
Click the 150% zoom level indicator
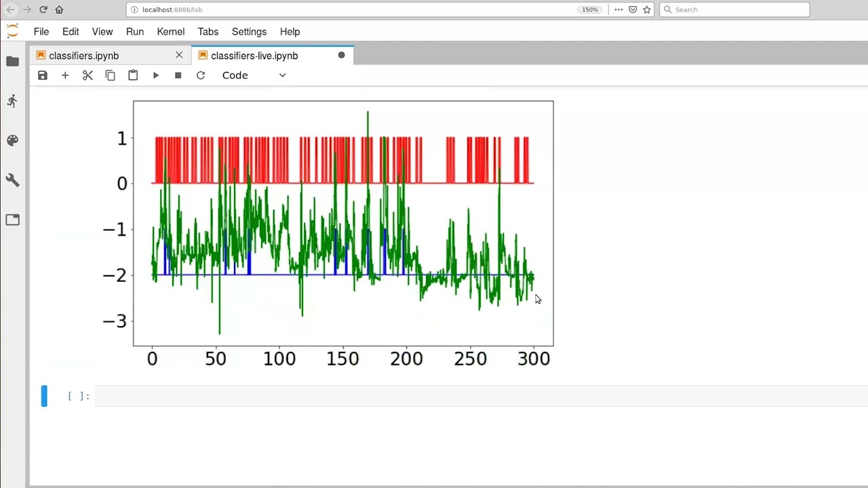(590, 9)
